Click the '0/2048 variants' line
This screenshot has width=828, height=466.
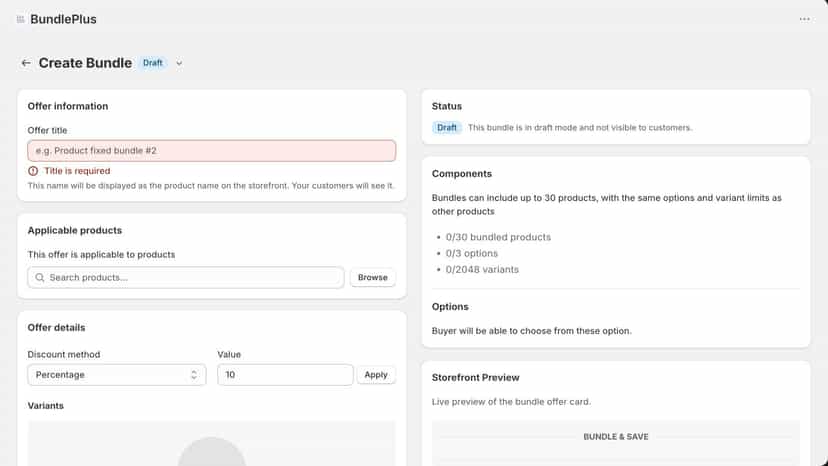coord(482,269)
